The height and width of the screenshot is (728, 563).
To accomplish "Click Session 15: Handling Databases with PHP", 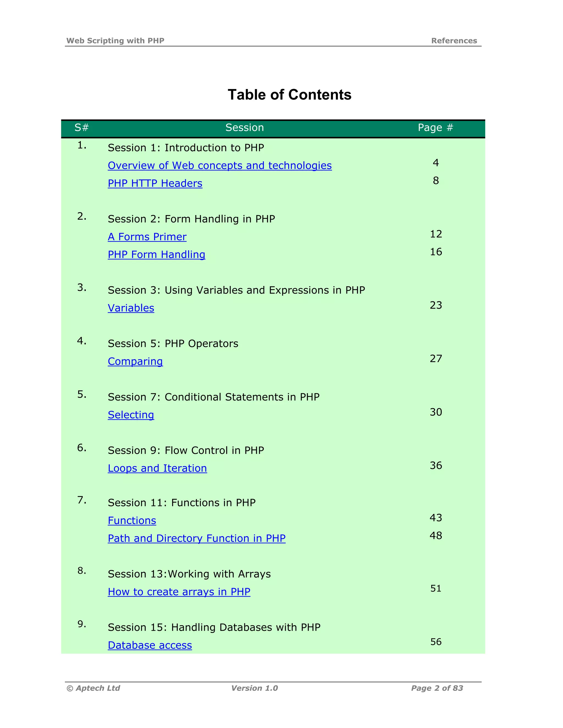I will [214, 627].
